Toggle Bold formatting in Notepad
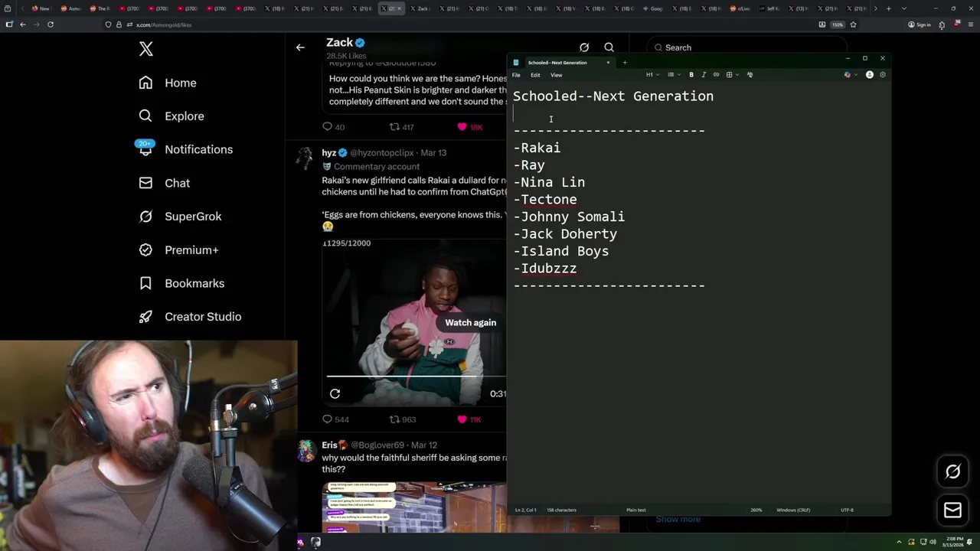This screenshot has height=551, width=980. pos(691,75)
